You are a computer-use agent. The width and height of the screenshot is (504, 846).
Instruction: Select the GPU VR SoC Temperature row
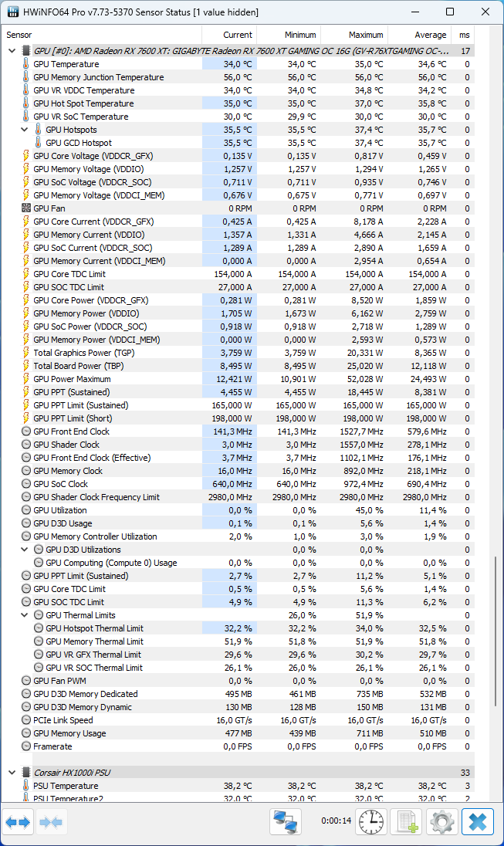pyautogui.click(x=238, y=117)
